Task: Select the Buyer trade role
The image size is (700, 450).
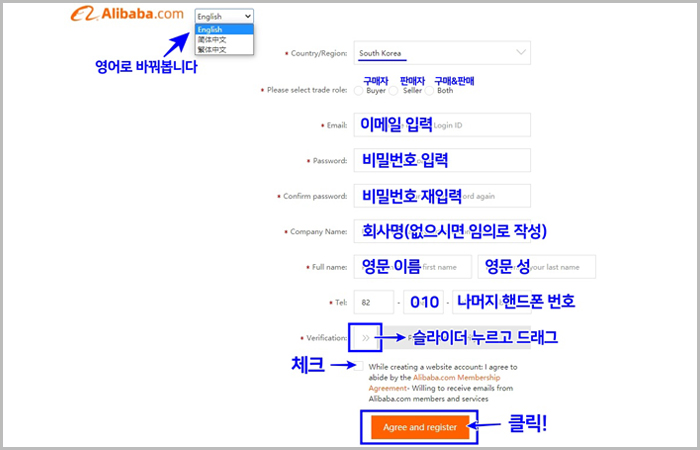Action: pyautogui.click(x=358, y=91)
